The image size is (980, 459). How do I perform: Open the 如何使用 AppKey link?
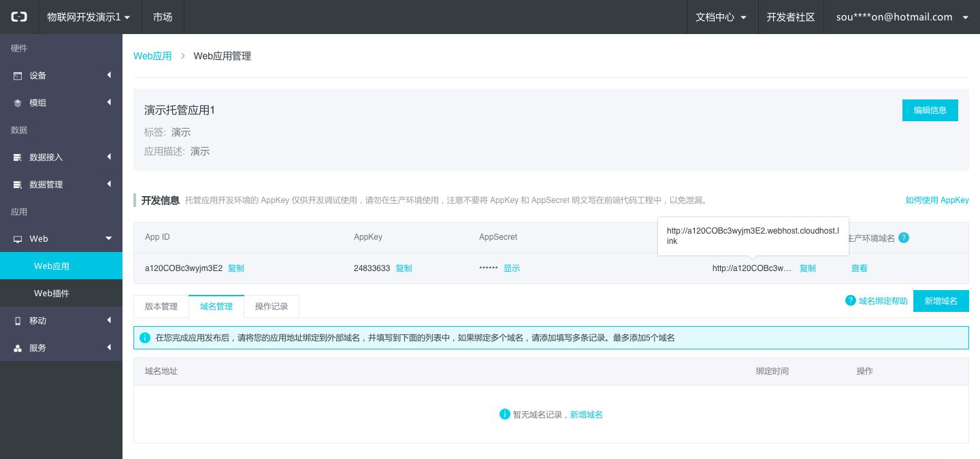(x=936, y=200)
